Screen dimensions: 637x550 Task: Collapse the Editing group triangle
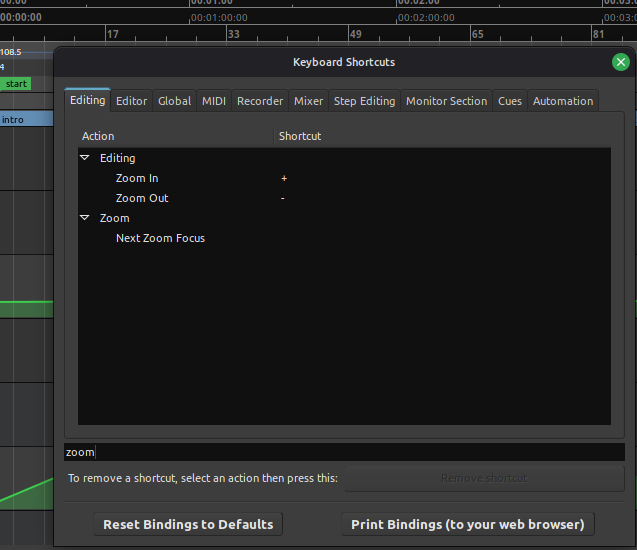(84, 158)
